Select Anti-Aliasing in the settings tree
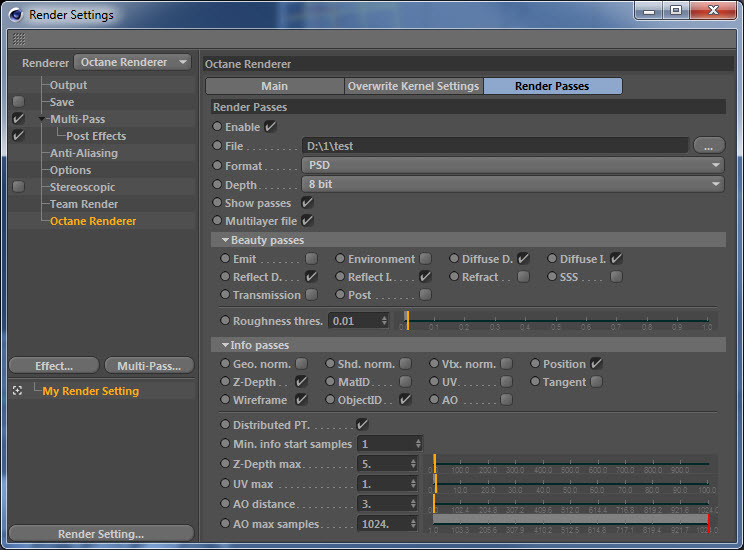 point(84,153)
